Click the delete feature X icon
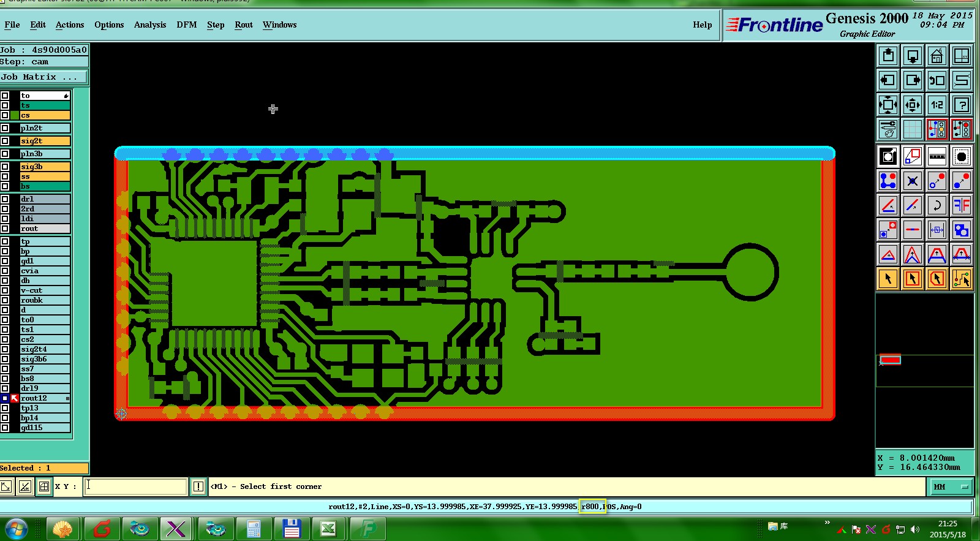The width and height of the screenshot is (980, 541). tap(913, 181)
